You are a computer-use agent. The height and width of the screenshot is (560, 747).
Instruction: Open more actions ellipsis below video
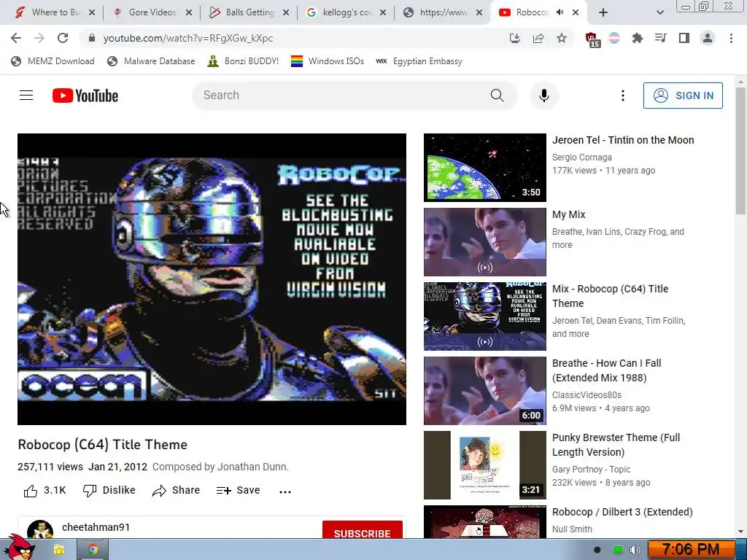point(285,491)
